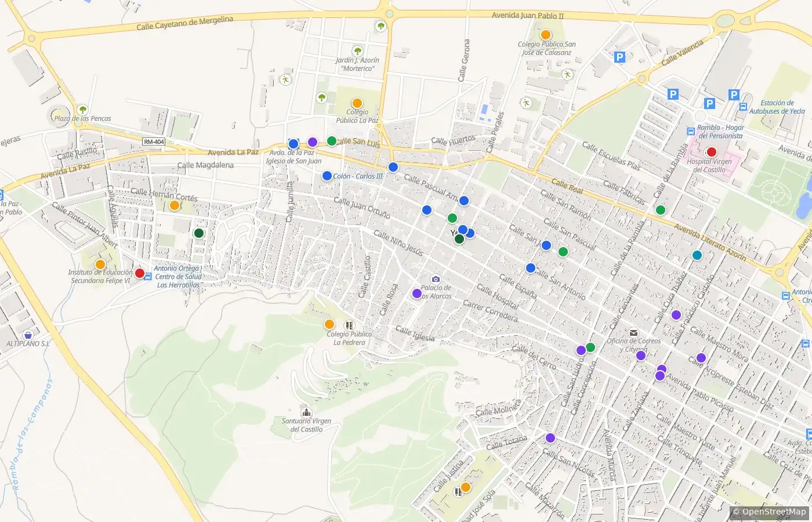Select the red marker beside Centro de Salud Las Herratillas
812x522 pixels.
[140, 273]
